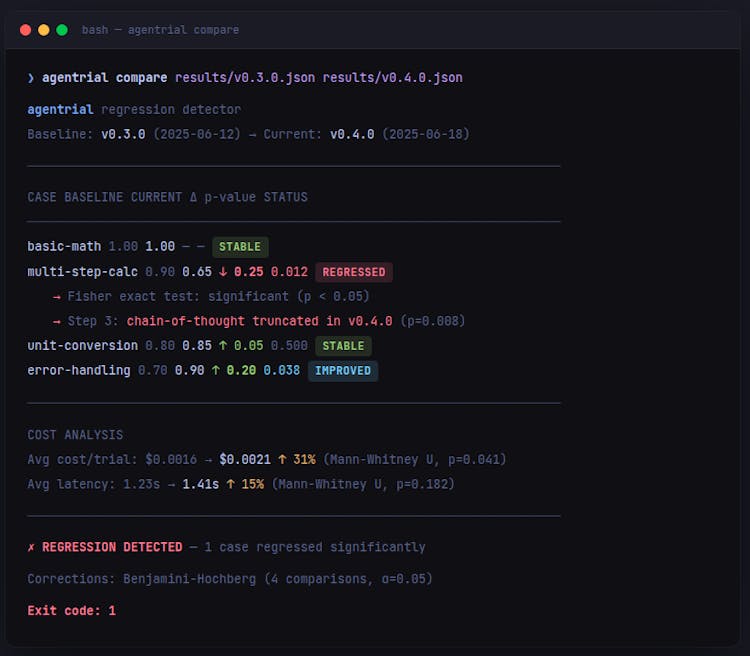The width and height of the screenshot is (750, 656).
Task: Click the red close window button
Action: pyautogui.click(x=26, y=30)
